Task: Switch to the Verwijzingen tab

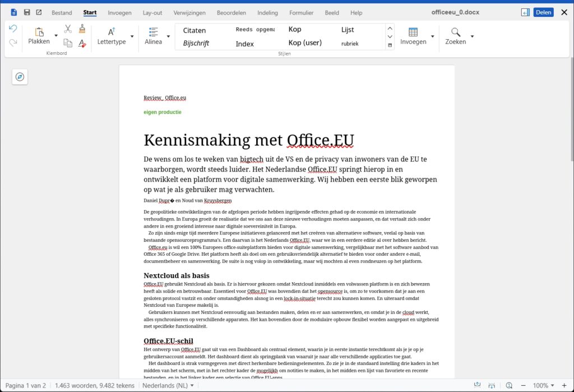Action: pos(189,13)
